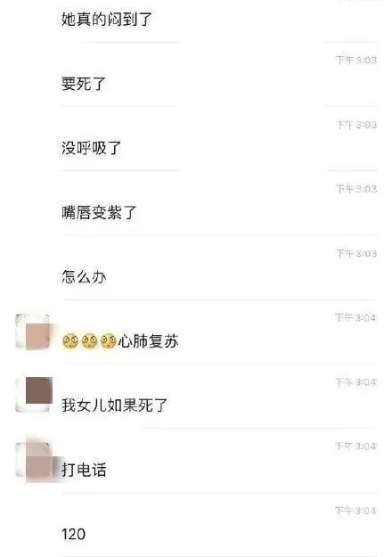Click the timestamp above the 没呼吸了 message

pyautogui.click(x=356, y=125)
